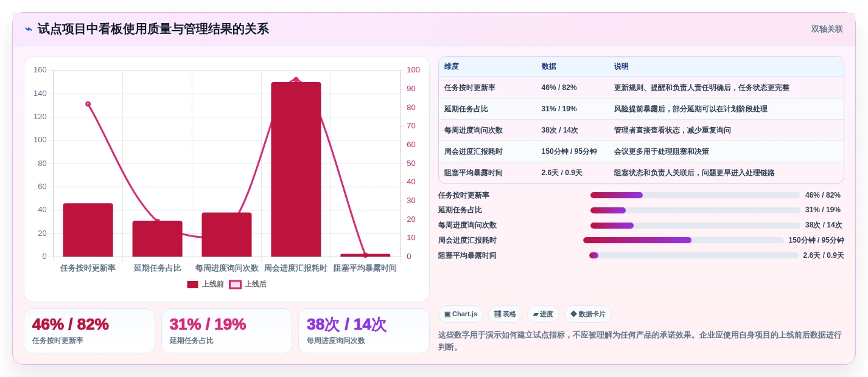
Task: Click the 38次 / 14次 metric card
Action: [364, 331]
